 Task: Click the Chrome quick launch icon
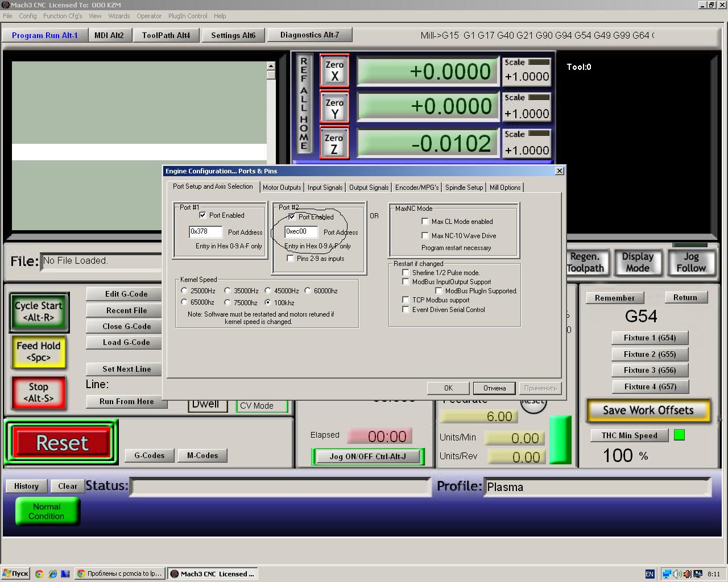[x=39, y=573]
